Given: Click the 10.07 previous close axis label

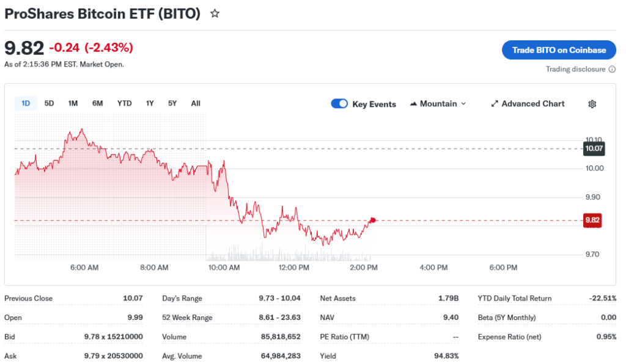Looking at the screenshot, I should pyautogui.click(x=594, y=148).
